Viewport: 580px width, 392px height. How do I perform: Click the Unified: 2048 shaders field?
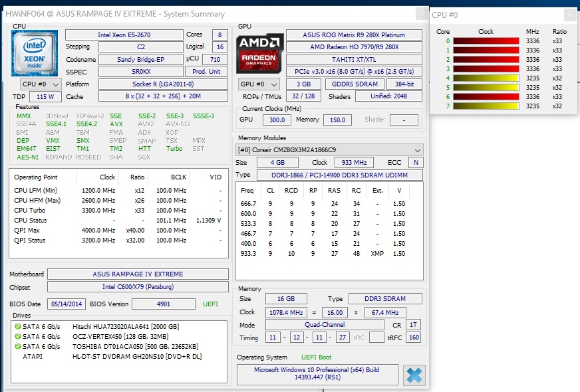coord(388,96)
